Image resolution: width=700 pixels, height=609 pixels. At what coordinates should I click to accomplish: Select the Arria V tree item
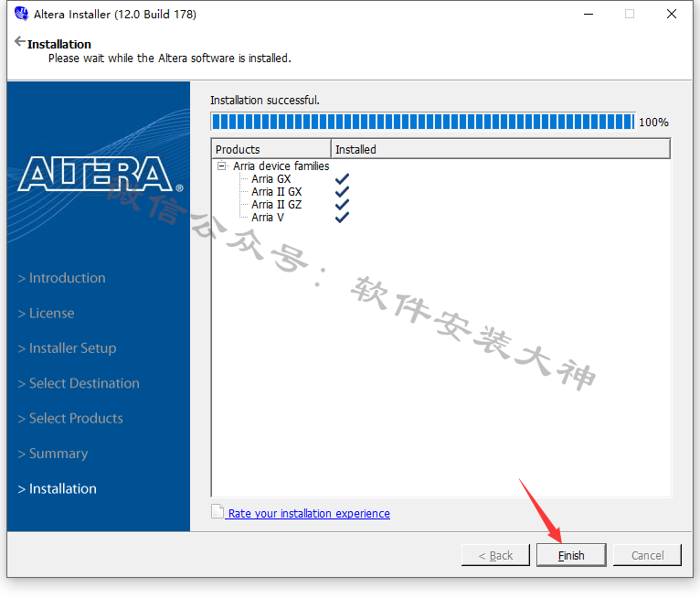pyautogui.click(x=268, y=218)
